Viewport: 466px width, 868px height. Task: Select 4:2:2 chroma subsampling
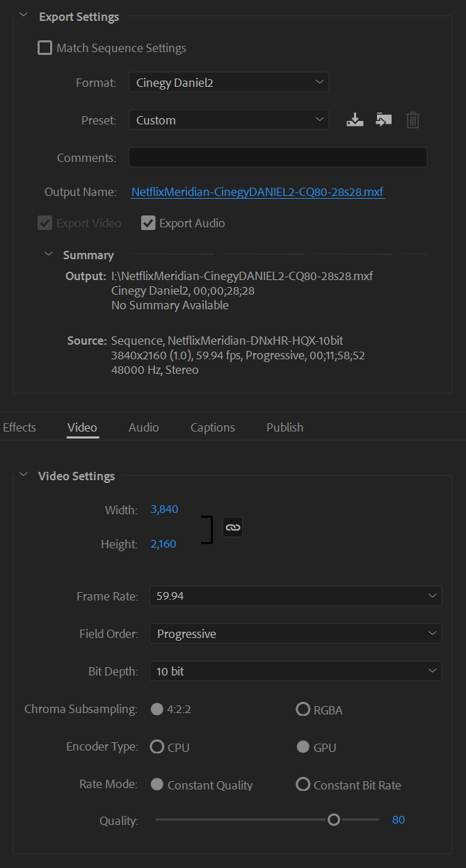point(157,710)
